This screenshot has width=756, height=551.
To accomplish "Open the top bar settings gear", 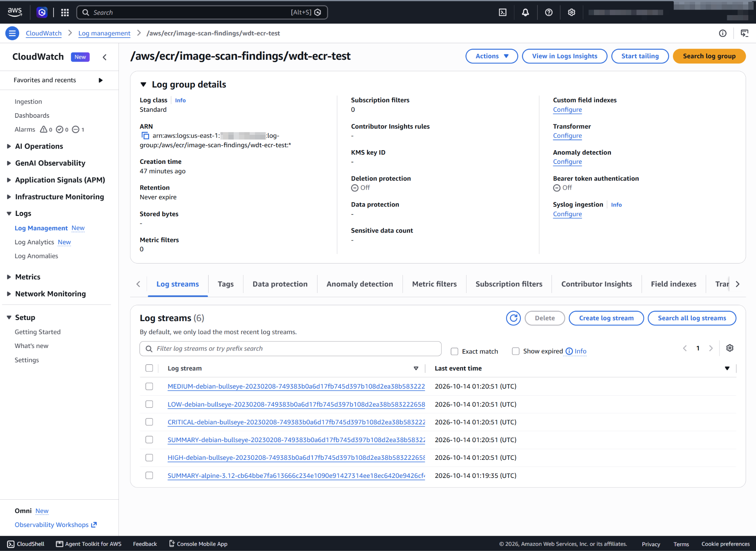I will [x=571, y=13].
